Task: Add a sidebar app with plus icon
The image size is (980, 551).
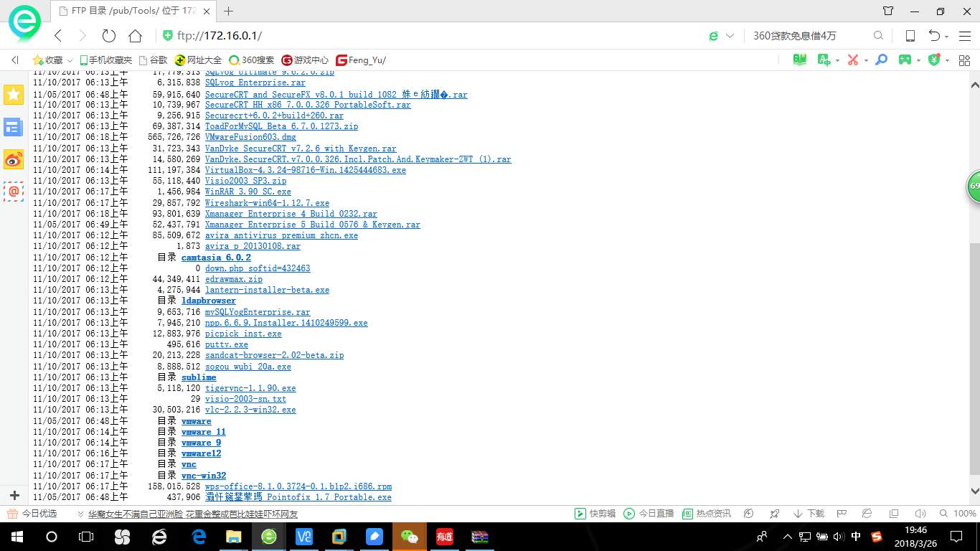Action: pos(14,496)
